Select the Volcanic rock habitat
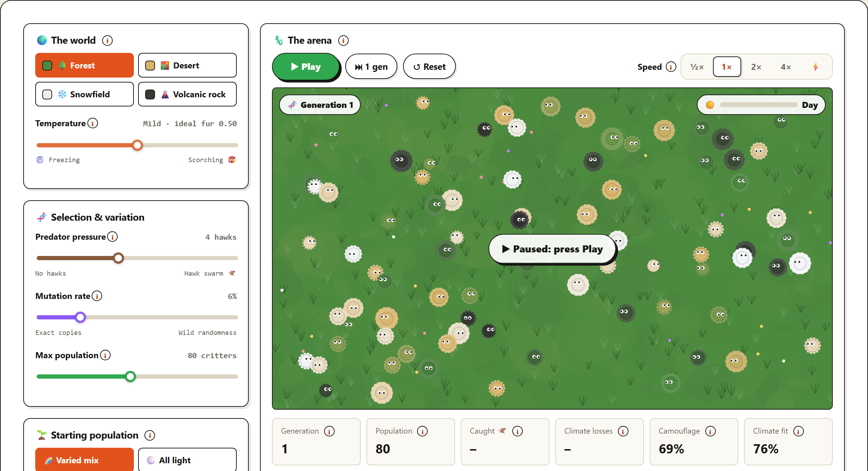868x471 pixels. (187, 94)
